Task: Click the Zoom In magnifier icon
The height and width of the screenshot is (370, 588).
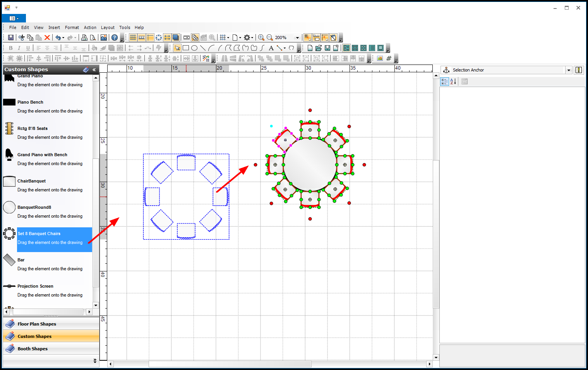Action: pos(261,38)
